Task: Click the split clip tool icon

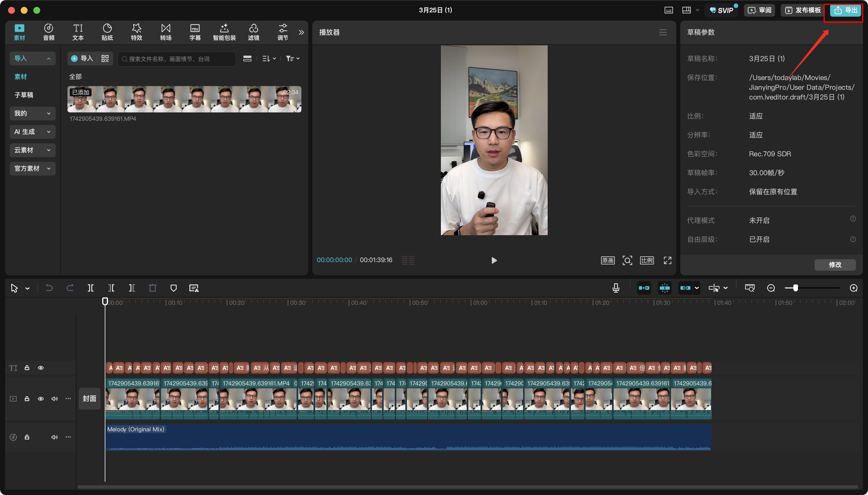Action: 90,288
